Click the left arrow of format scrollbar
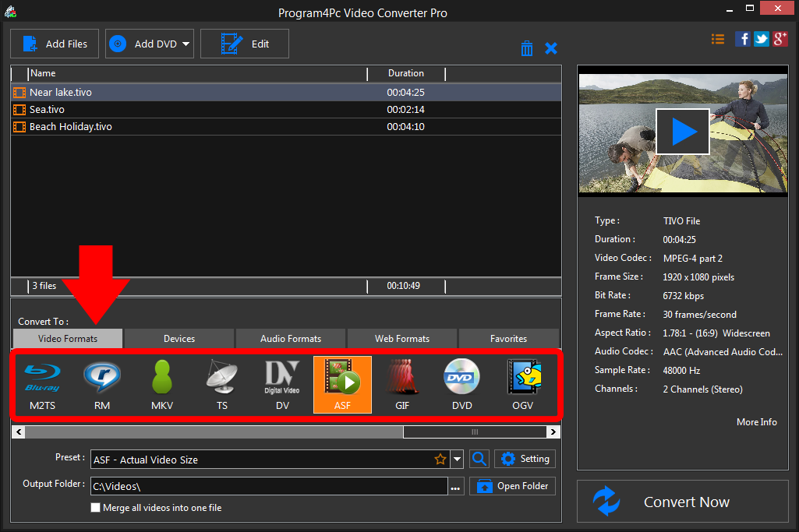The height and width of the screenshot is (532, 799). tap(19, 432)
